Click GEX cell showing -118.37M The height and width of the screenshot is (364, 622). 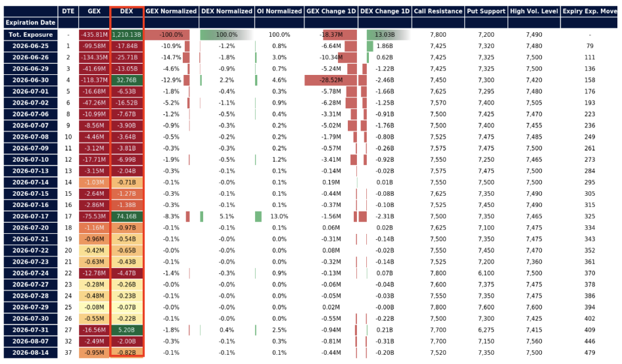click(x=94, y=80)
